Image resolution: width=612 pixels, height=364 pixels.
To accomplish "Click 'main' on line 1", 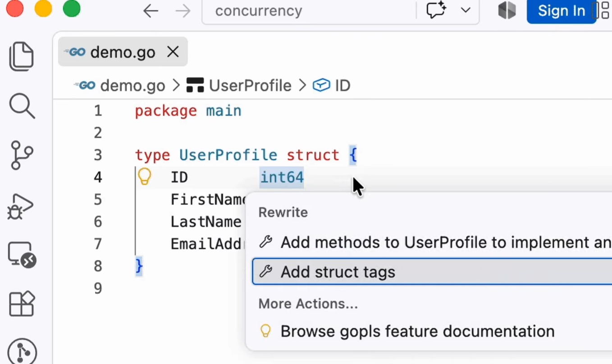I will [x=224, y=111].
